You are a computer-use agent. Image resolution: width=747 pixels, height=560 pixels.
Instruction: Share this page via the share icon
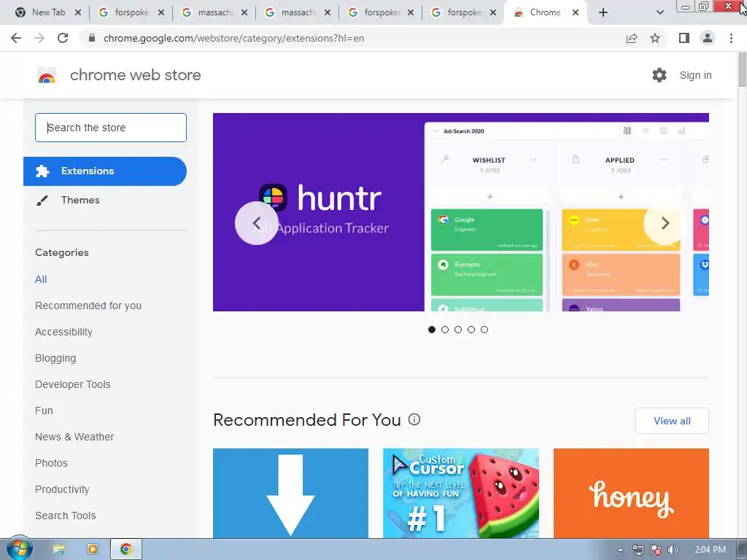pyautogui.click(x=632, y=38)
